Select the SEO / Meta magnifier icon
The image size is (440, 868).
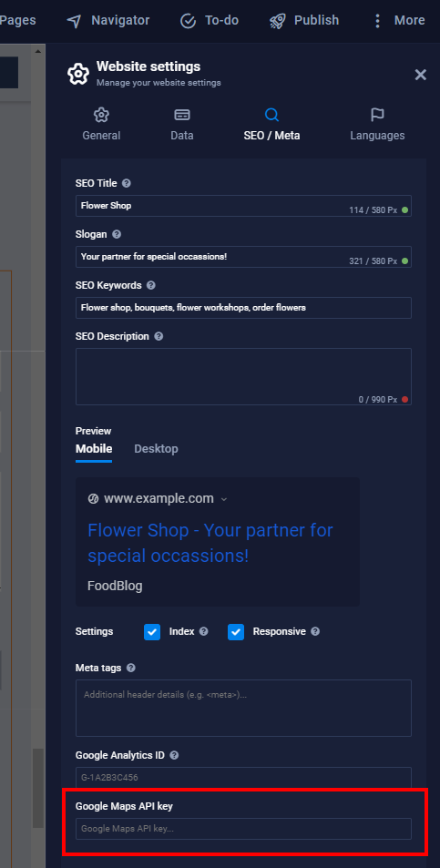coord(271,115)
